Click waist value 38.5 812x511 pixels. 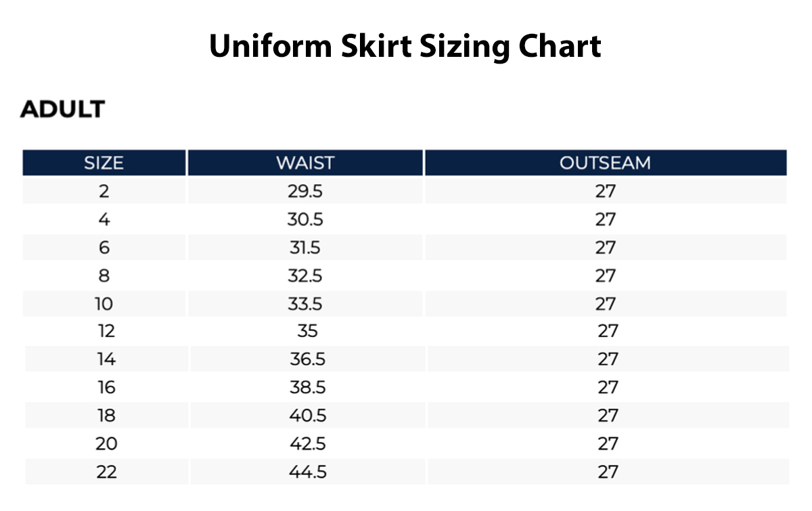(x=308, y=387)
